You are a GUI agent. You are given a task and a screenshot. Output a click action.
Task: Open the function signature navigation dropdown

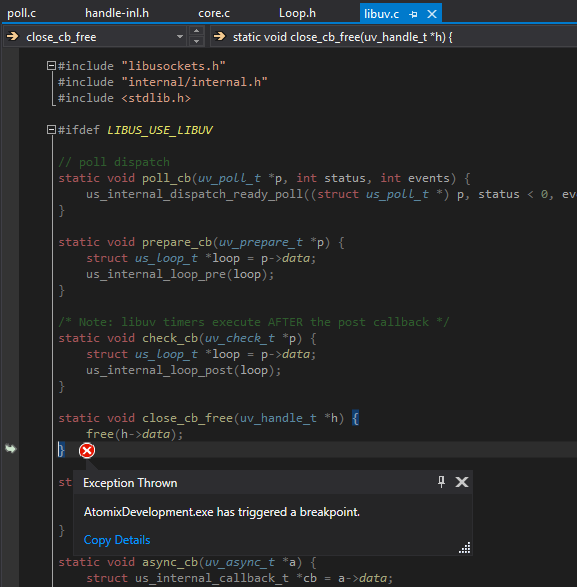click(x=393, y=37)
